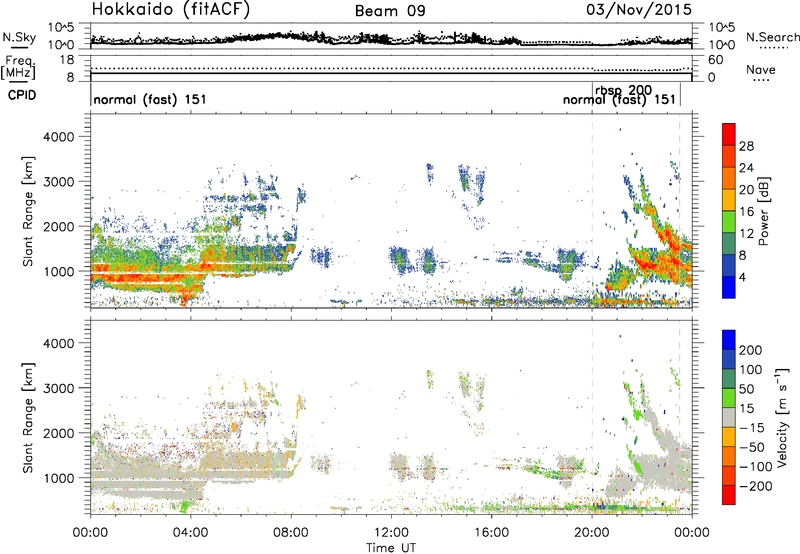This screenshot has width=800, height=554.
Task: Click the dark blue bottom Power colorbar segment
Action: pos(729,287)
